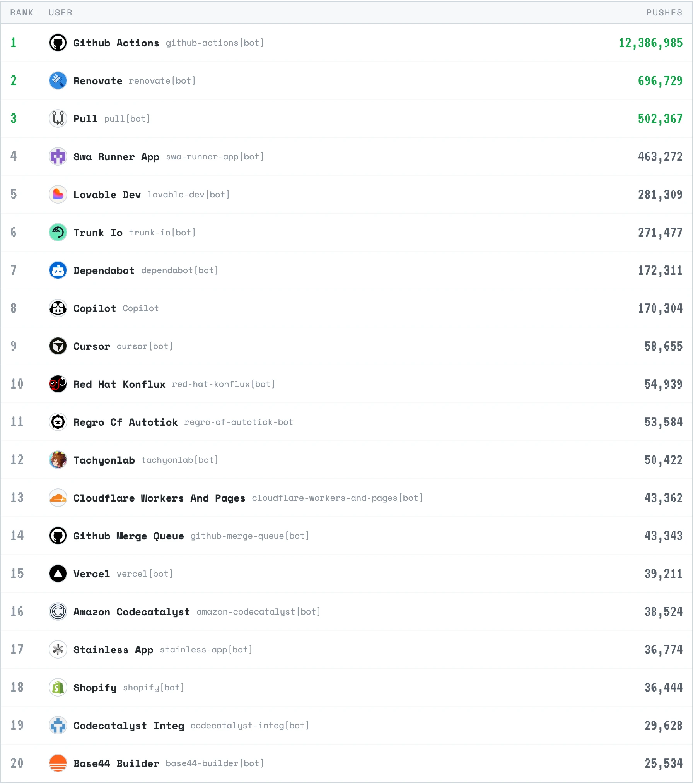
Task: Click the Dependabot avatar icon
Action: (x=58, y=270)
